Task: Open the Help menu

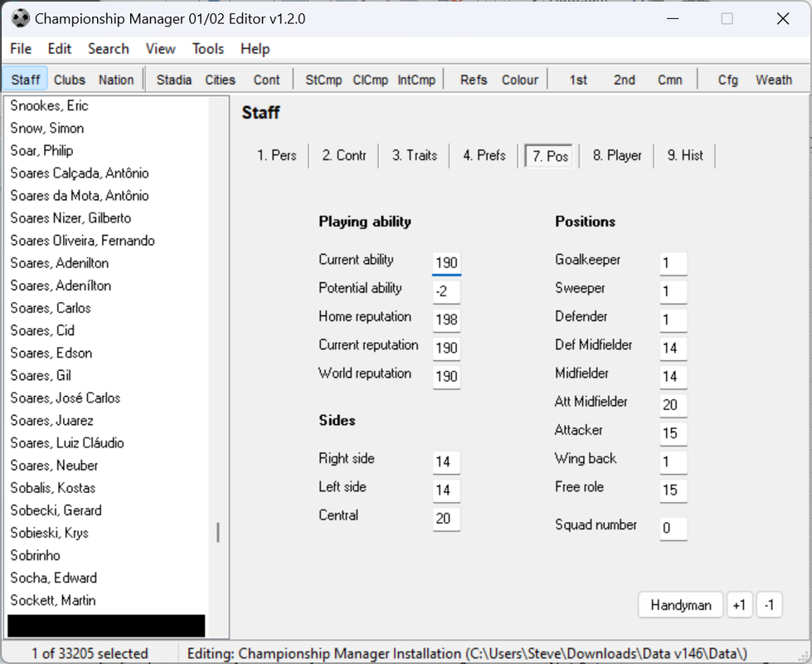Action: pyautogui.click(x=255, y=49)
